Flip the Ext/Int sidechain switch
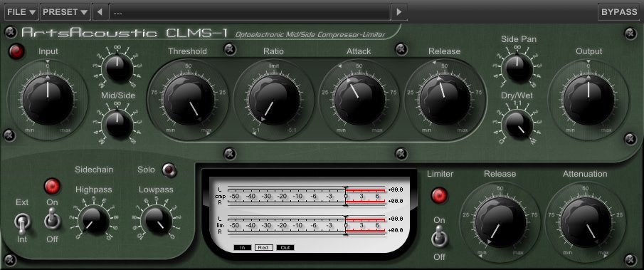This screenshot has width=644, height=270. click(22, 222)
